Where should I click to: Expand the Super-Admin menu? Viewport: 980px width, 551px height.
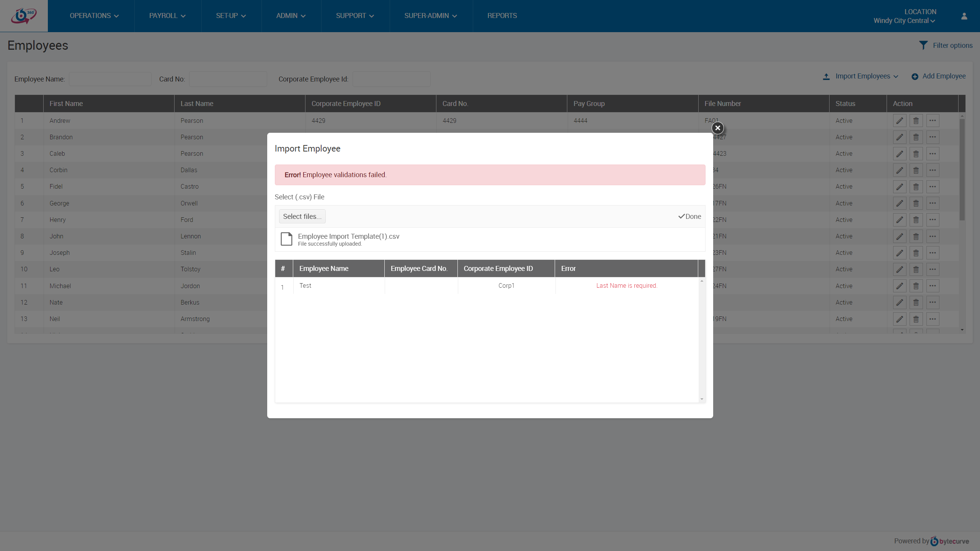pyautogui.click(x=430, y=16)
